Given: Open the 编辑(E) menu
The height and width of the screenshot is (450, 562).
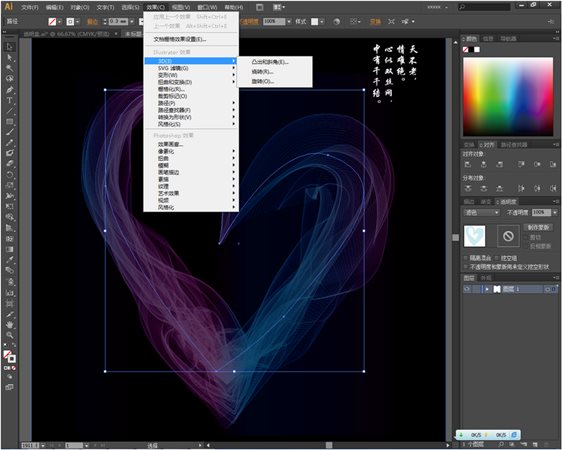Looking at the screenshot, I should 54,7.
